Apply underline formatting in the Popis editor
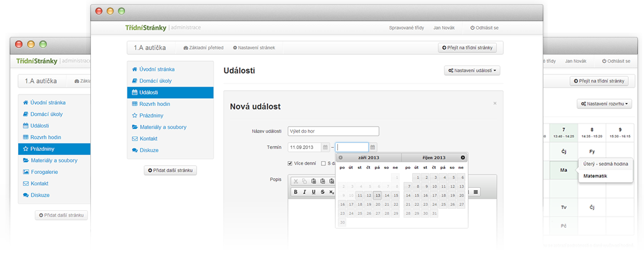 coord(314,192)
